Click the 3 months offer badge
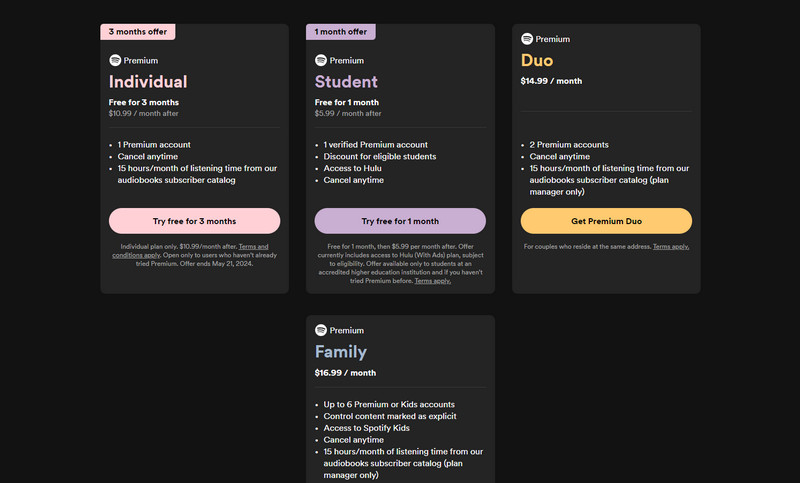This screenshot has width=800, height=483. [x=138, y=32]
